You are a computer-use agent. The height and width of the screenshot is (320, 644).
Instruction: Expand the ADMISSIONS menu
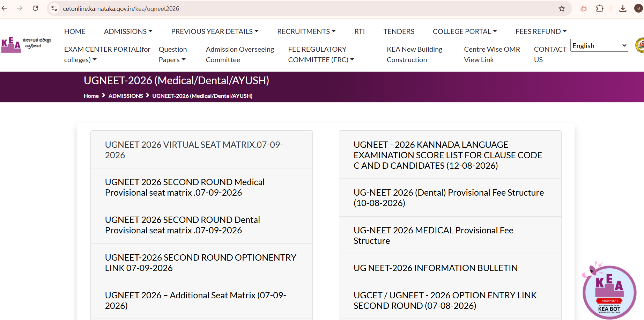pyautogui.click(x=128, y=31)
